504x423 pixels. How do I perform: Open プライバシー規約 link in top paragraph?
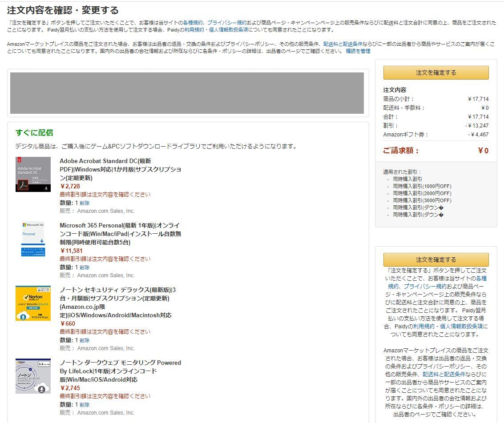tap(226, 23)
